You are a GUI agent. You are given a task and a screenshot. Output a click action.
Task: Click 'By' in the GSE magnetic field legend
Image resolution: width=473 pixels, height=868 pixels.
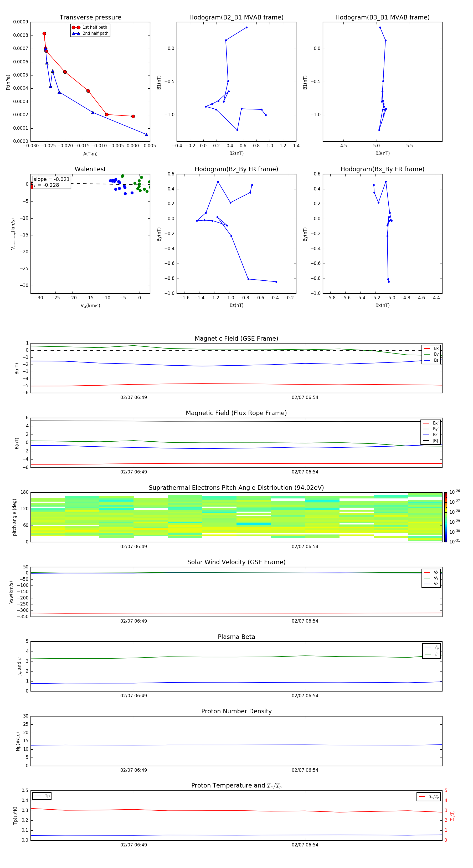pos(431,354)
